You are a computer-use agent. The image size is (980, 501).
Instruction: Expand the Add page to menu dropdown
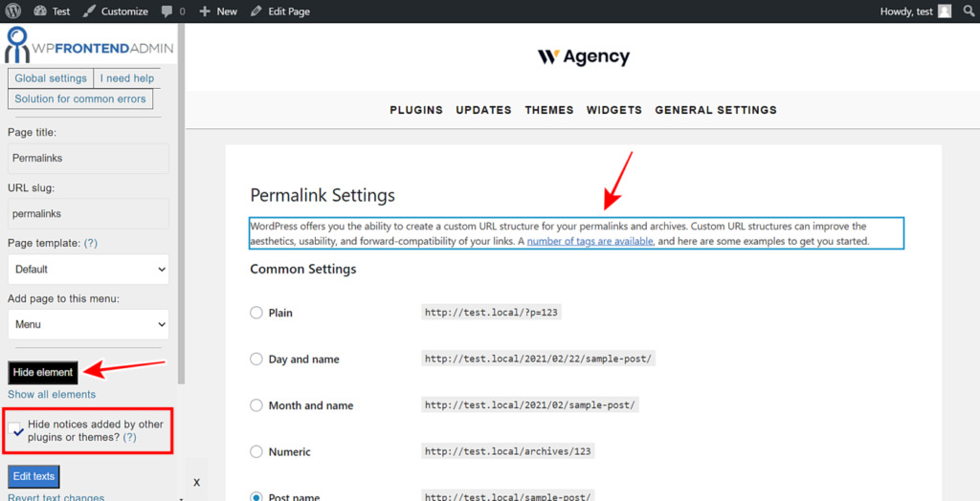(88, 325)
